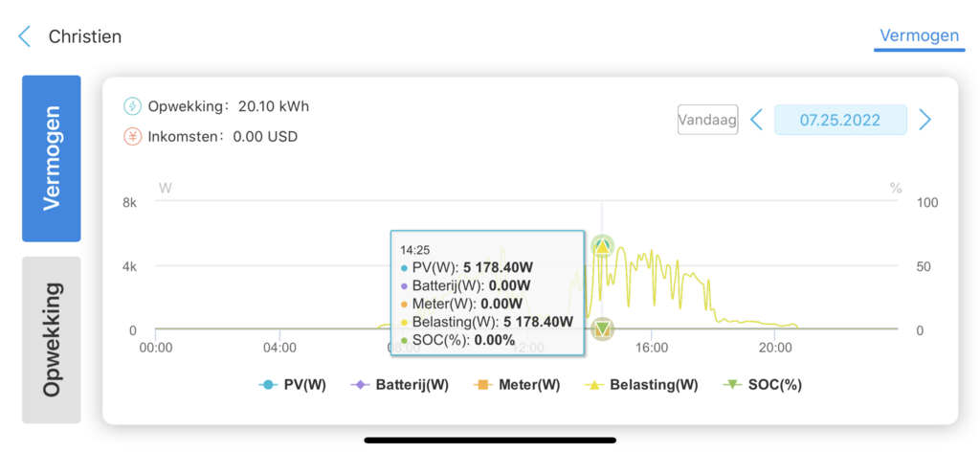Viewport: 980px width, 453px height.
Task: Select the Vermogen side tab
Action: (x=52, y=158)
